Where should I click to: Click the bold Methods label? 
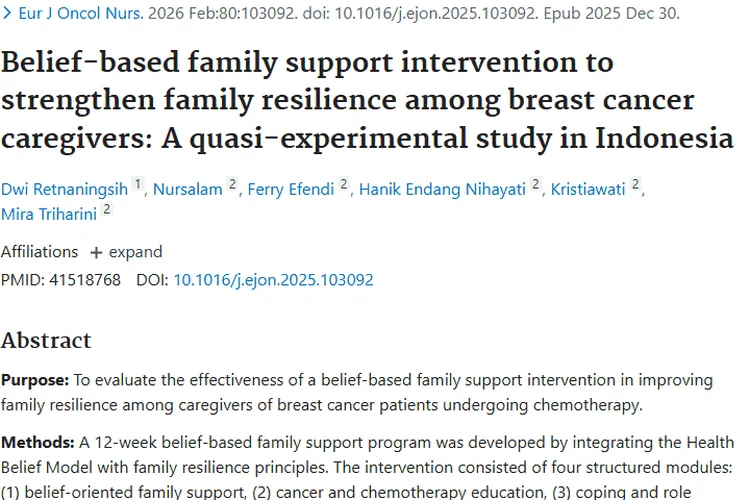click(x=37, y=442)
